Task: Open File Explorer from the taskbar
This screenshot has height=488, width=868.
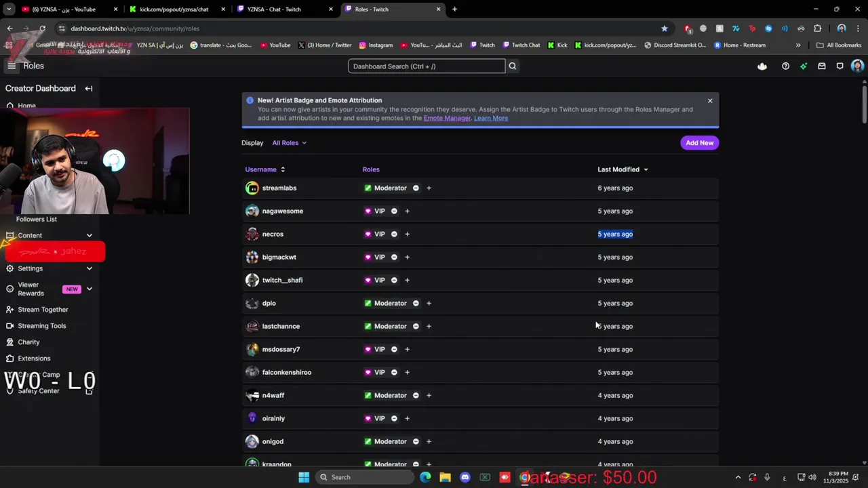Action: (445, 477)
